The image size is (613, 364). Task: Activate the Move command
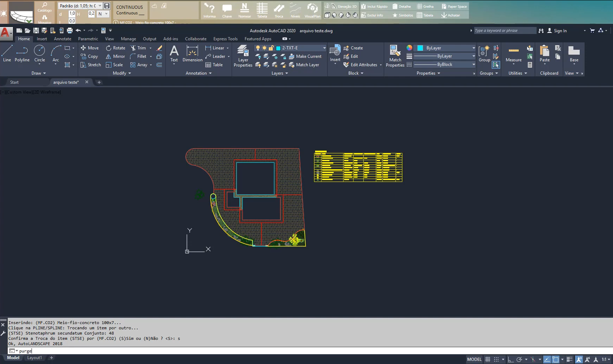pyautogui.click(x=90, y=48)
